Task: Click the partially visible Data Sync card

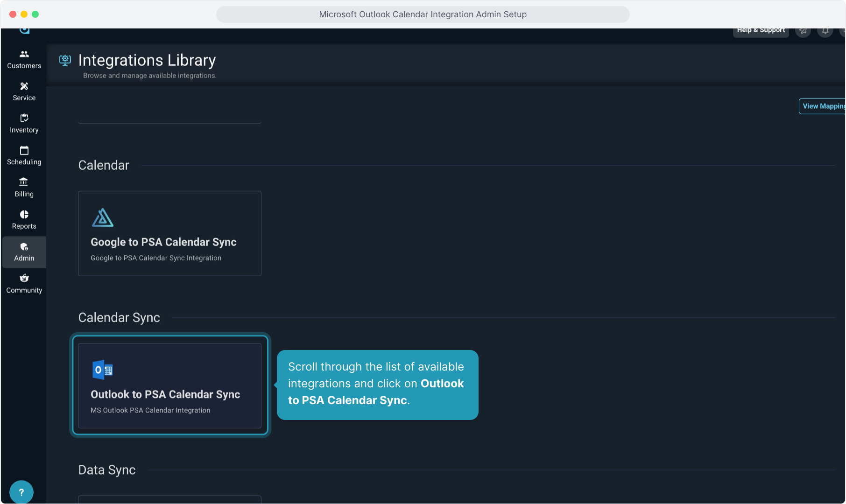Action: click(x=169, y=499)
